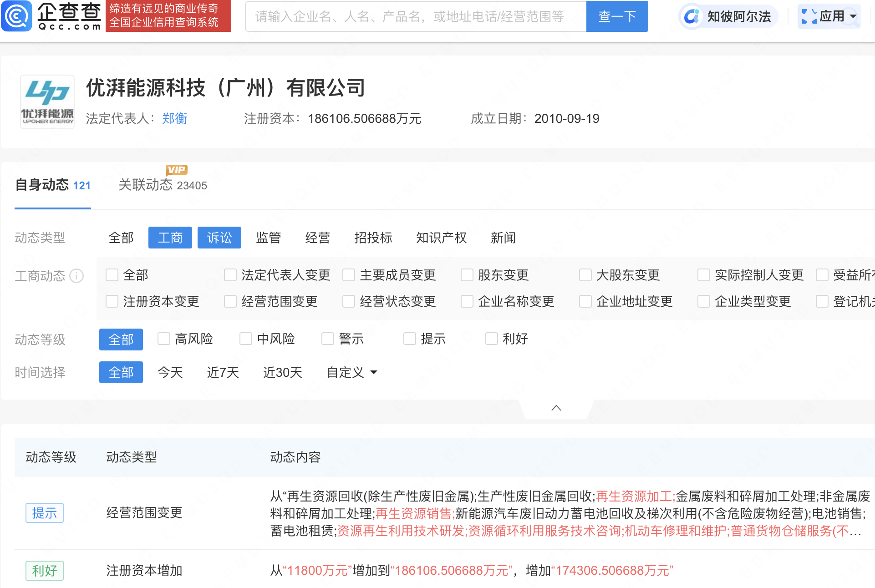Image resolution: width=875 pixels, height=588 pixels.
Task: Click the 工商动态 info icon
Action: click(76, 276)
